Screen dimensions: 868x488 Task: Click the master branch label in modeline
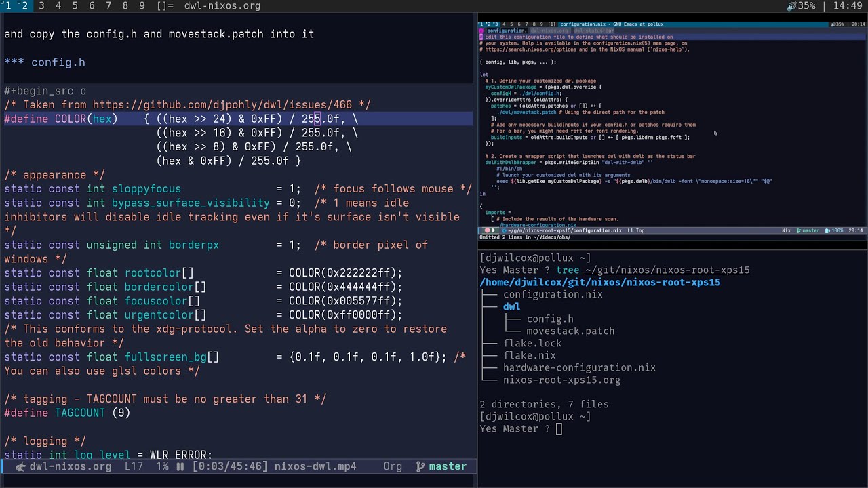[x=448, y=466]
